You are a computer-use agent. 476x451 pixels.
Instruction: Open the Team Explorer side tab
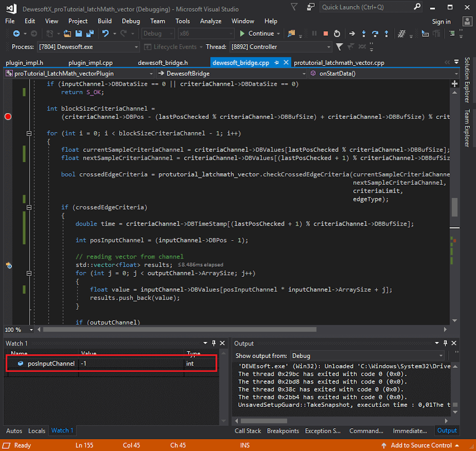pyautogui.click(x=467, y=128)
